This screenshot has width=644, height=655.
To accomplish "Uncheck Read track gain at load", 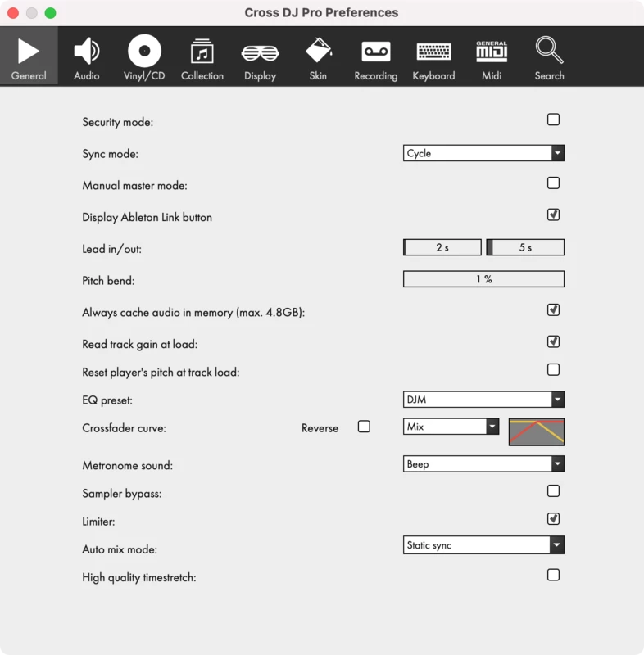I will tap(553, 341).
